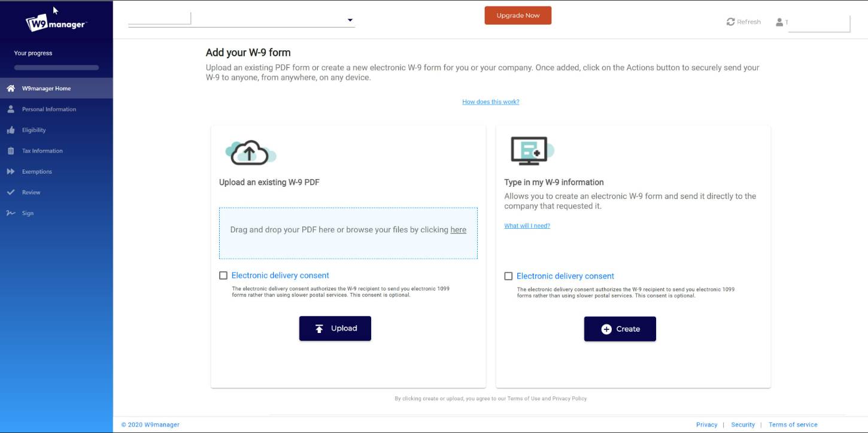Screen dimensions: 868x433
Task: Enable Electronic delivery consent in the upload card
Action: click(223, 275)
